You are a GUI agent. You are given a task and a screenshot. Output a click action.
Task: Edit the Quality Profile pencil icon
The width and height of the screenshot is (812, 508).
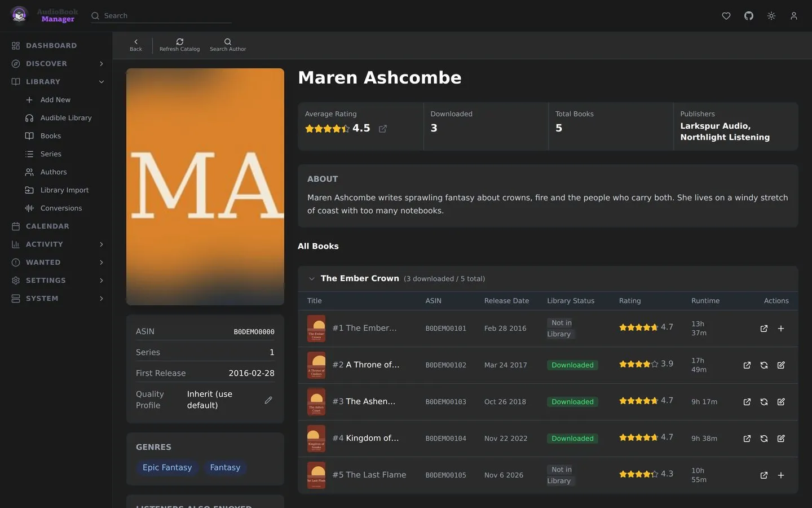coord(268,400)
